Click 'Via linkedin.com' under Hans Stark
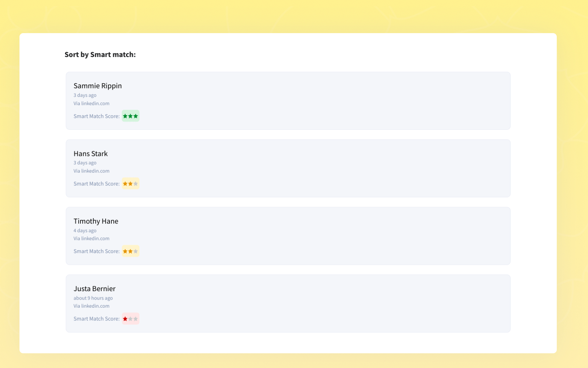Image resolution: width=588 pixels, height=368 pixels. click(x=91, y=171)
